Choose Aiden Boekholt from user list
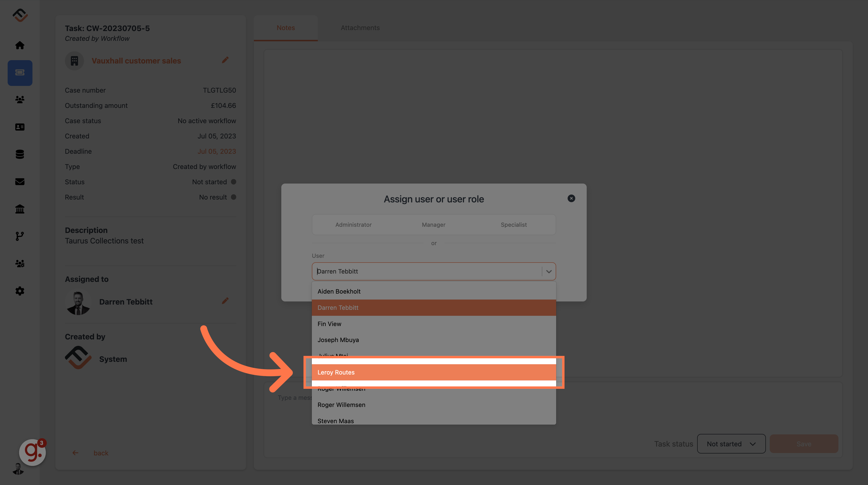 [x=434, y=291]
